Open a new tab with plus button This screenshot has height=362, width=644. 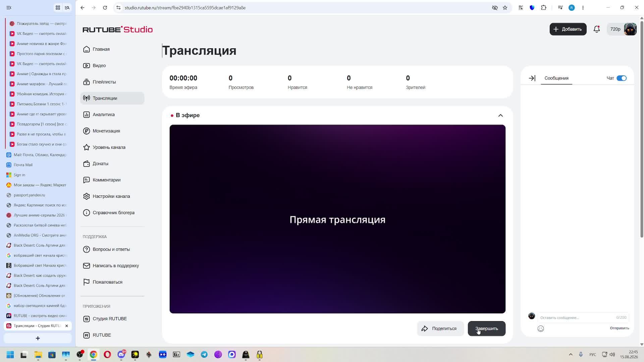coord(38,339)
